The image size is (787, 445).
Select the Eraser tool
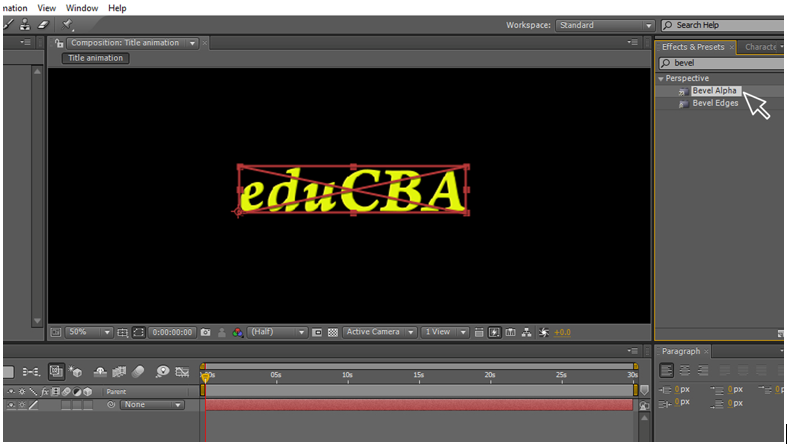click(44, 25)
